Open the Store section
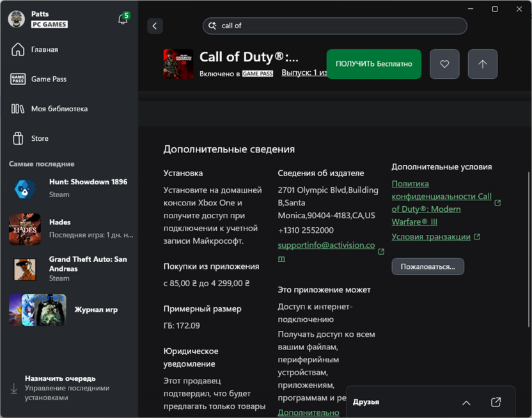 tap(40, 138)
